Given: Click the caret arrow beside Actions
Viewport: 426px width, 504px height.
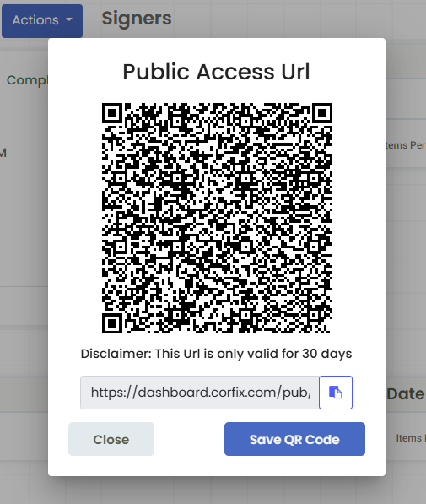Looking at the screenshot, I should (x=69, y=19).
